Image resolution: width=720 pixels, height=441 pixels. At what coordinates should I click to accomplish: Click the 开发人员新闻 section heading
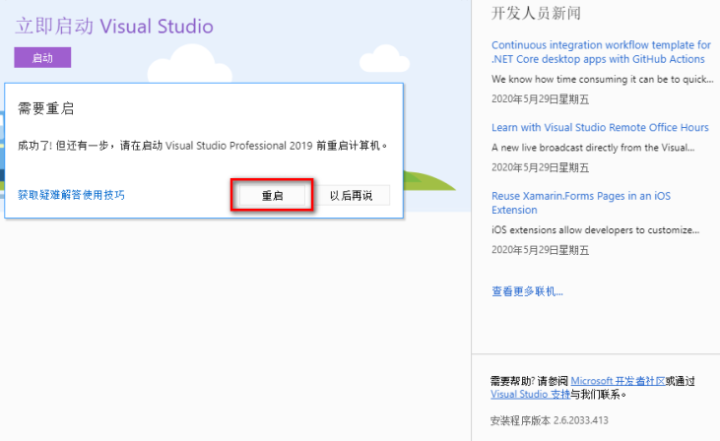(537, 14)
